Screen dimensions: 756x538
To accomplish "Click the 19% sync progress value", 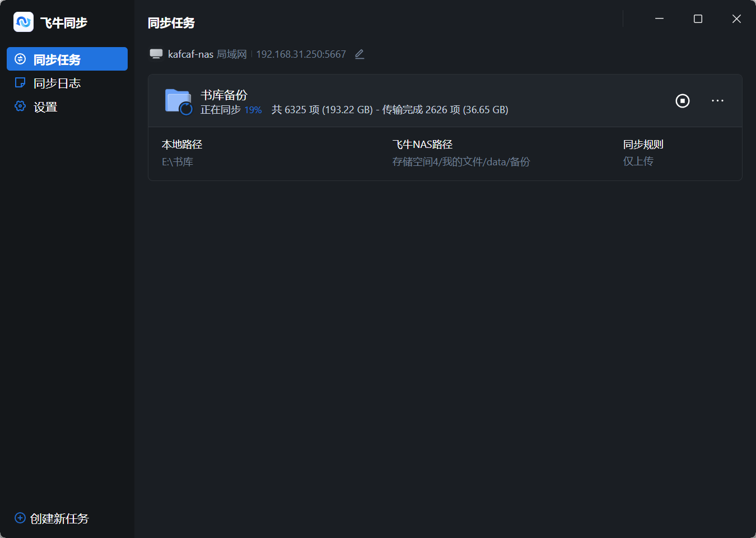I will (253, 110).
